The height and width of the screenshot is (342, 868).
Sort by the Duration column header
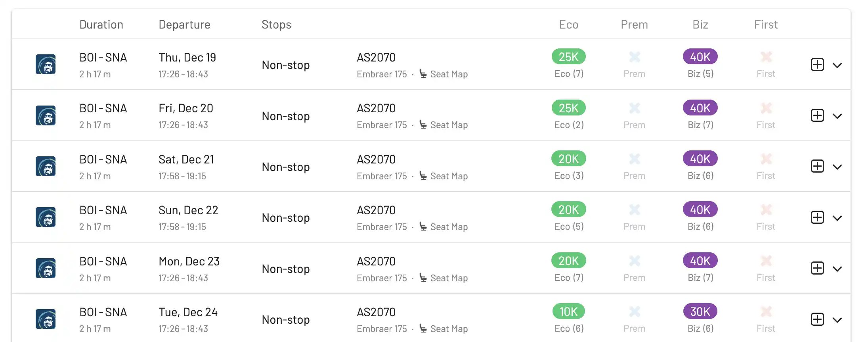[101, 25]
